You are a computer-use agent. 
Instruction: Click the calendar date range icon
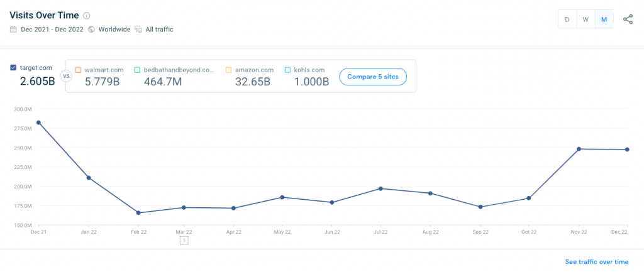click(x=13, y=30)
